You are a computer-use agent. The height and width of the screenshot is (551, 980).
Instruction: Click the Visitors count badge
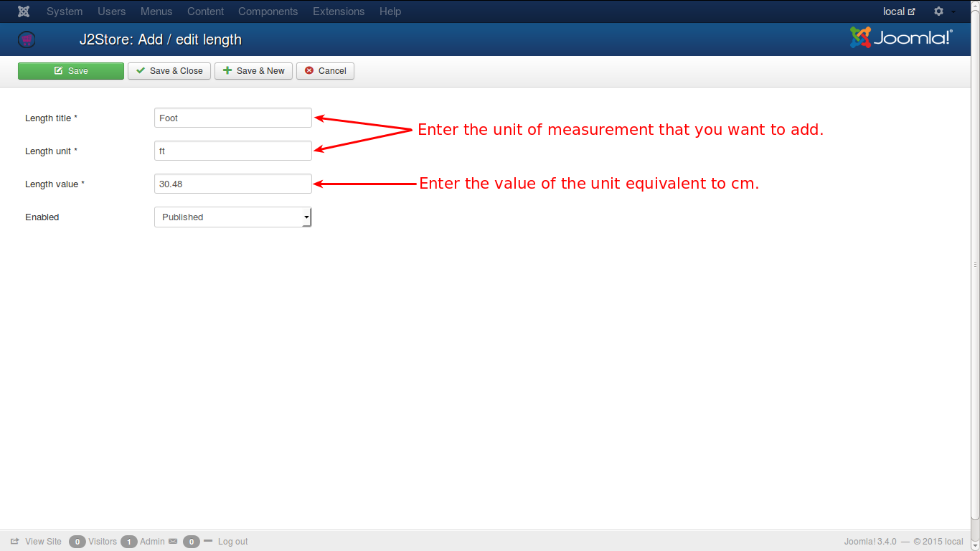pos(77,542)
